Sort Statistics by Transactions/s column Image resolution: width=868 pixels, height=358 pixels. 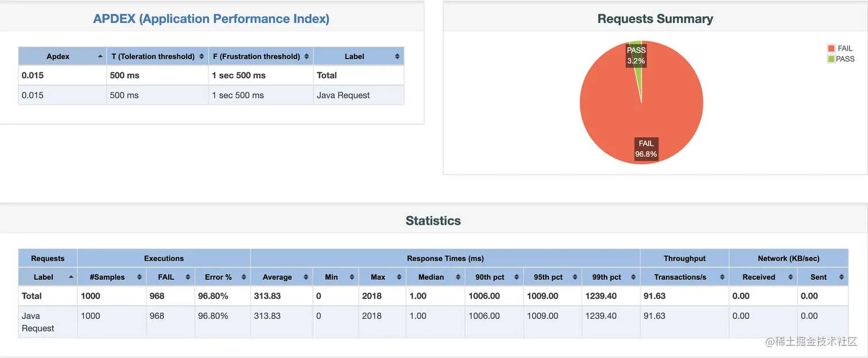(684, 277)
